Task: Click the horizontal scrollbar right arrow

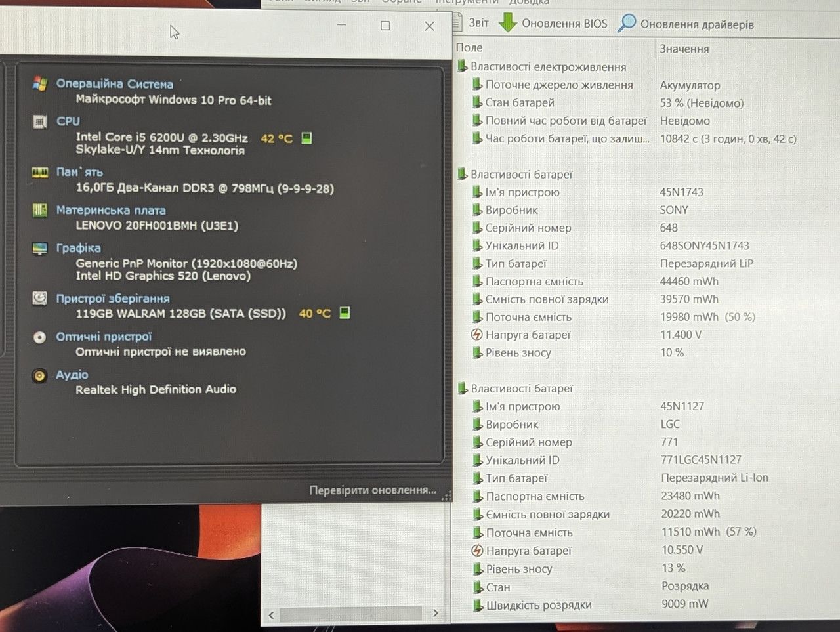Action: pos(435,613)
